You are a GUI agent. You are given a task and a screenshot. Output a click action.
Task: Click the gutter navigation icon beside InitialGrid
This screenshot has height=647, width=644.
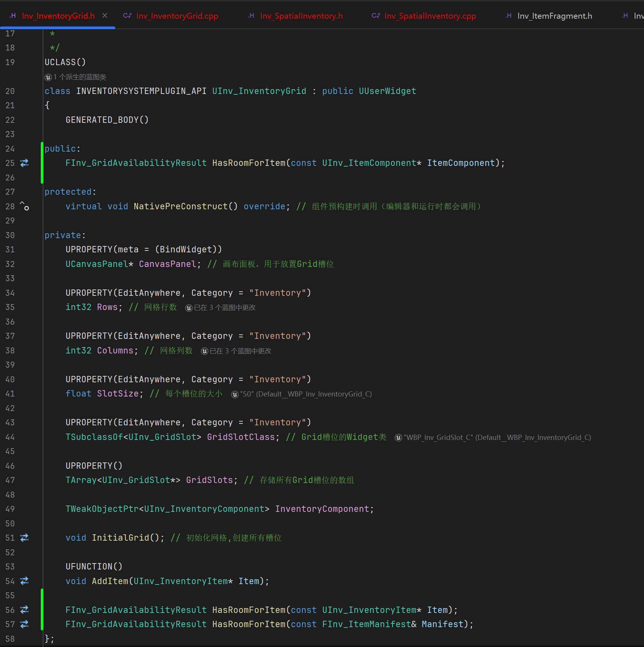[24, 538]
